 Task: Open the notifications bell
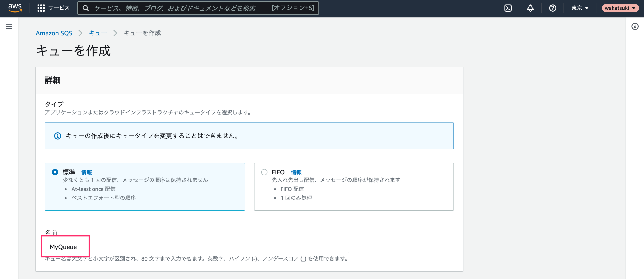pyautogui.click(x=530, y=8)
